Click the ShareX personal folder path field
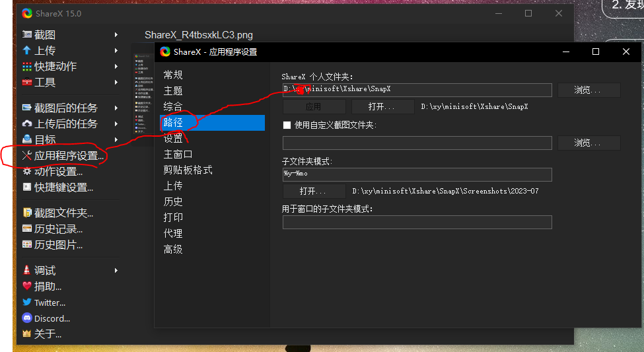 point(417,90)
